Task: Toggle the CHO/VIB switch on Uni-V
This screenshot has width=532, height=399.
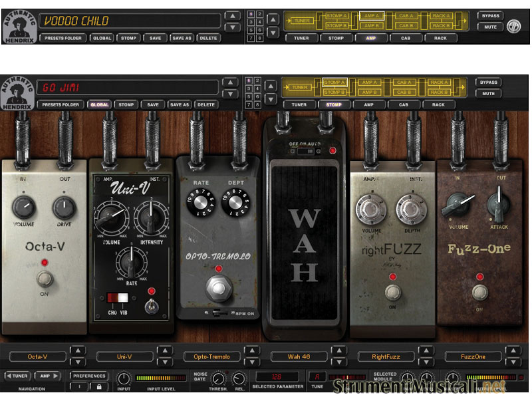Action: tap(118, 299)
